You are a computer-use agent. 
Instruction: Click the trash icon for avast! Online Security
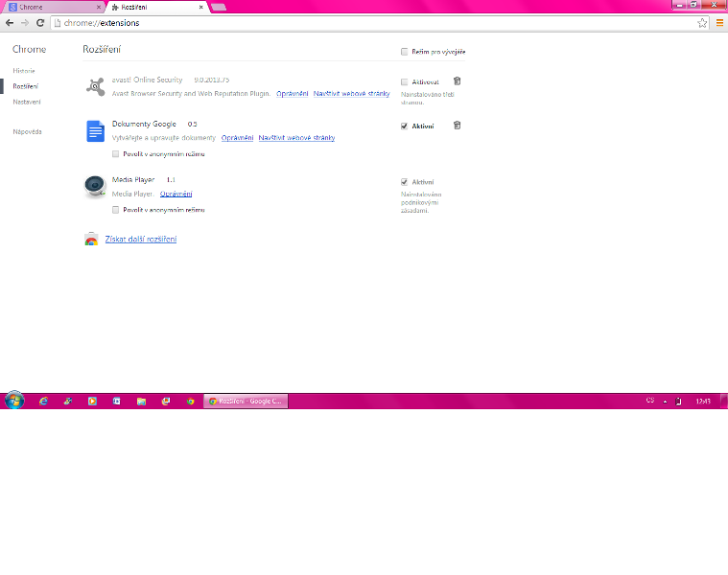(457, 81)
